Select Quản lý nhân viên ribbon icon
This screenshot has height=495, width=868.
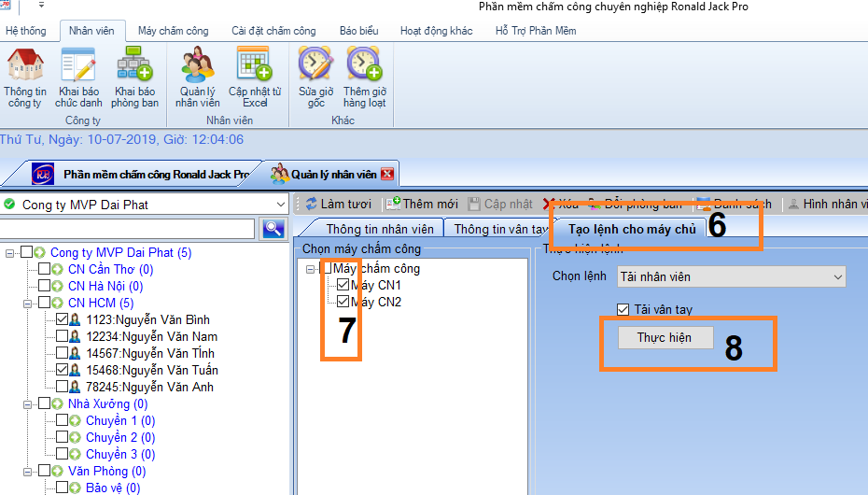(x=198, y=64)
